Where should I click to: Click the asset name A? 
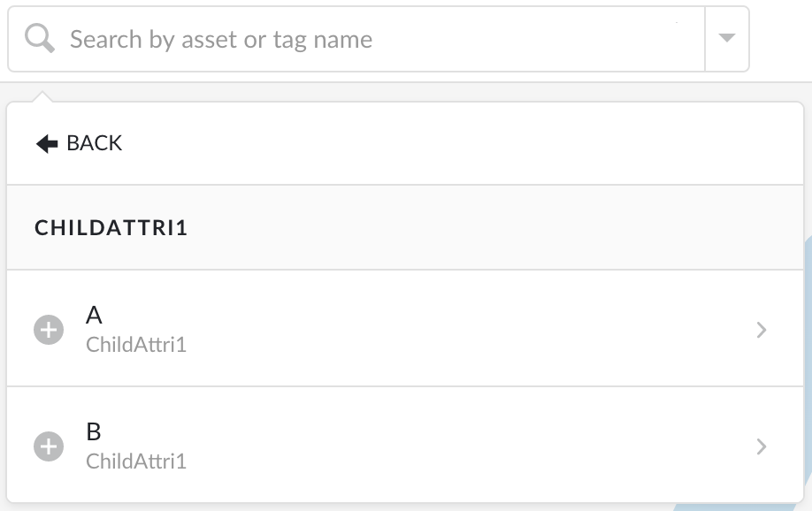[94, 315]
